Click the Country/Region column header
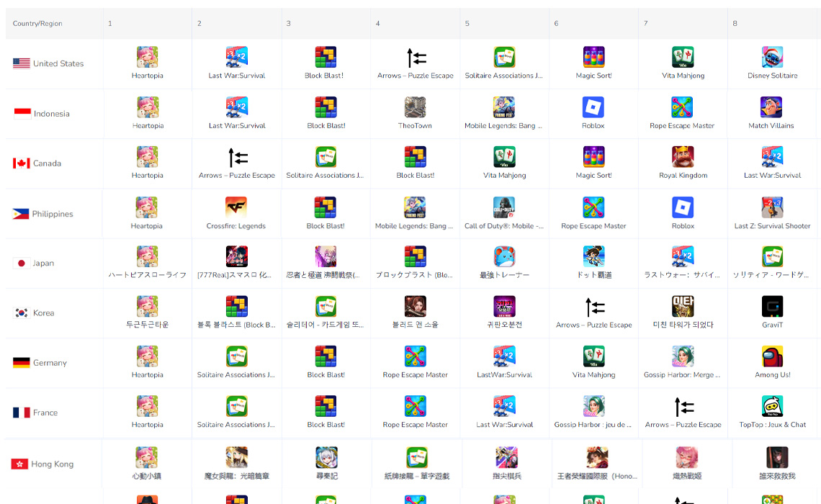Image resolution: width=821 pixels, height=504 pixels. pyautogui.click(x=37, y=24)
